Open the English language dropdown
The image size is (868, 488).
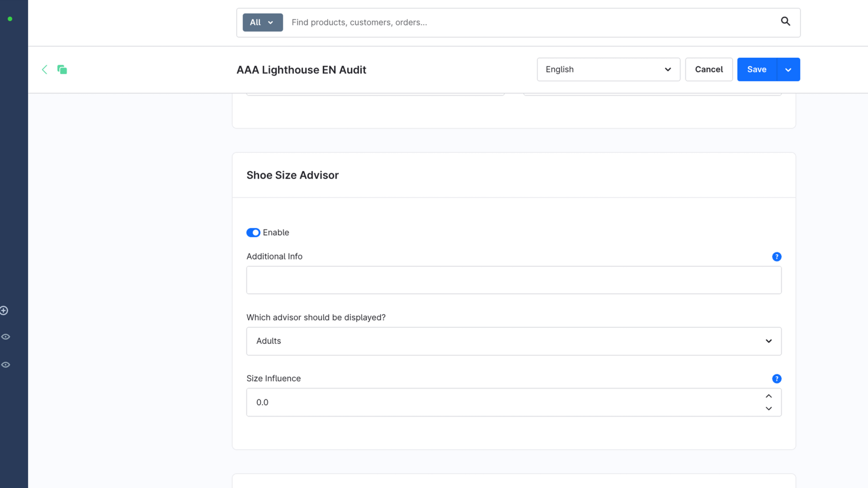[608, 70]
